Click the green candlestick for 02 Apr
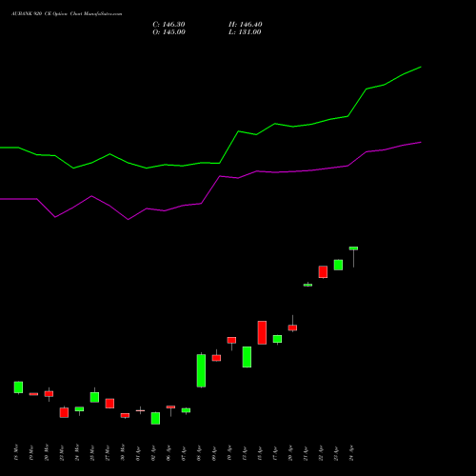Screen dimensions: 476x476 (x=155, y=418)
